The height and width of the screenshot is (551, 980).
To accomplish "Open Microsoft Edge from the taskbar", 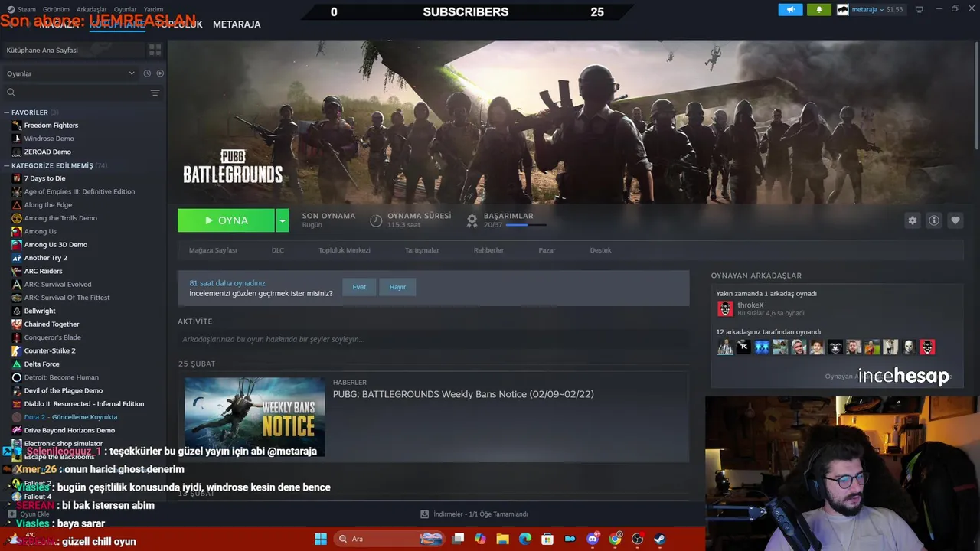I will point(524,539).
